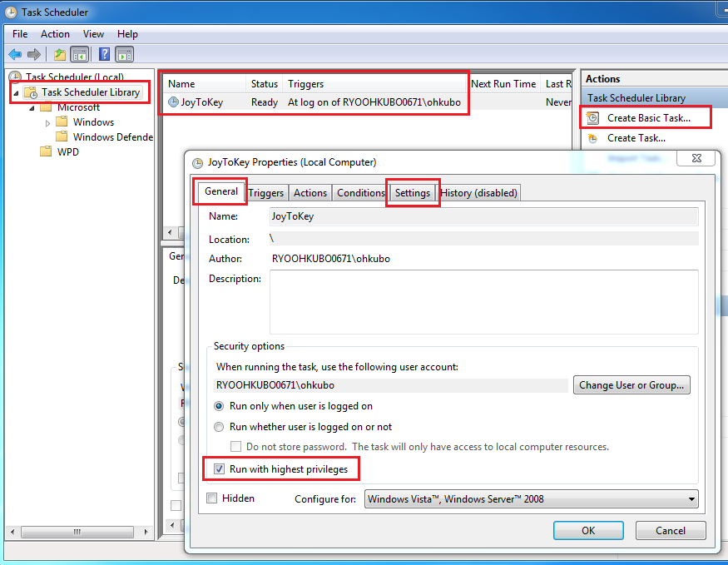Screen dimensions: 728x565
Task: Switch to the Conditions tab
Action: pyautogui.click(x=361, y=193)
